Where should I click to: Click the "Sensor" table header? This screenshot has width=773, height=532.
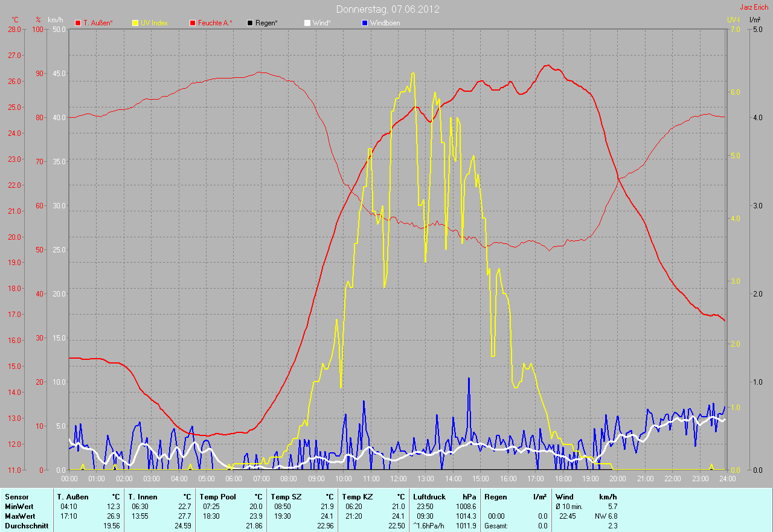tap(17, 496)
